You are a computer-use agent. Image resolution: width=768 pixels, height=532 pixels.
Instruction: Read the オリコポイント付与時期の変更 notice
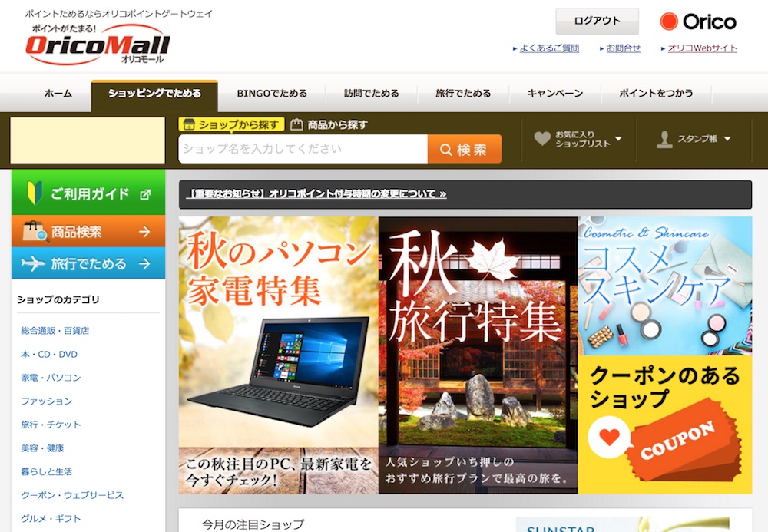pos(316,193)
